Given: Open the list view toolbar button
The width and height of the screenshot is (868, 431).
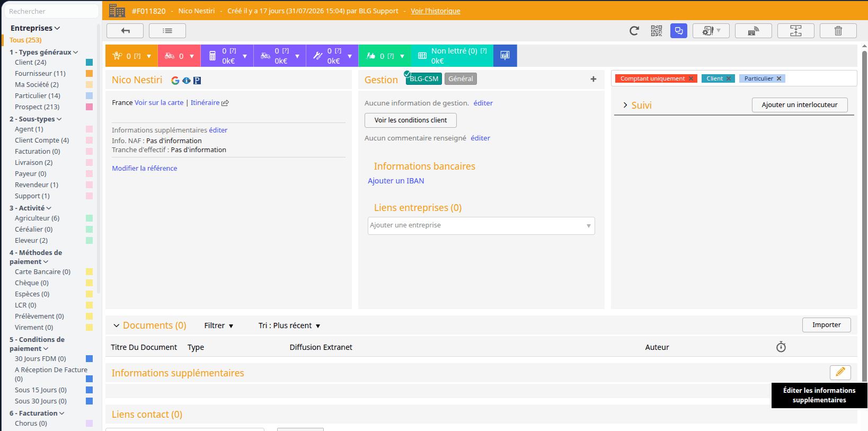Looking at the screenshot, I should (167, 31).
